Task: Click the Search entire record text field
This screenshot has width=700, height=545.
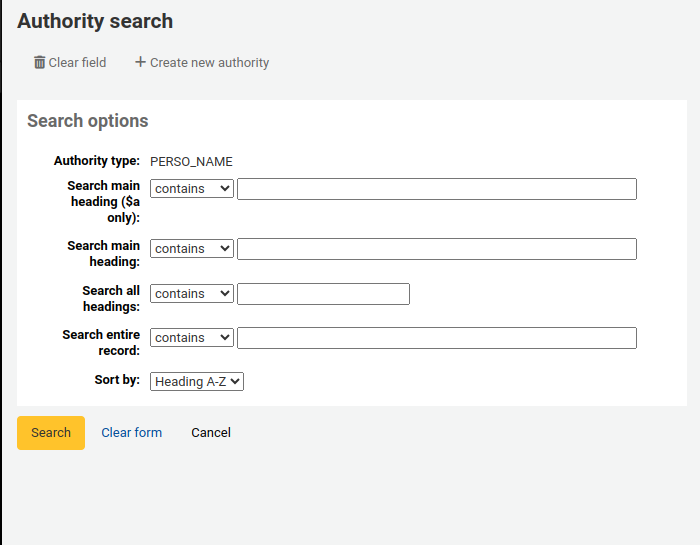Action: click(x=436, y=338)
